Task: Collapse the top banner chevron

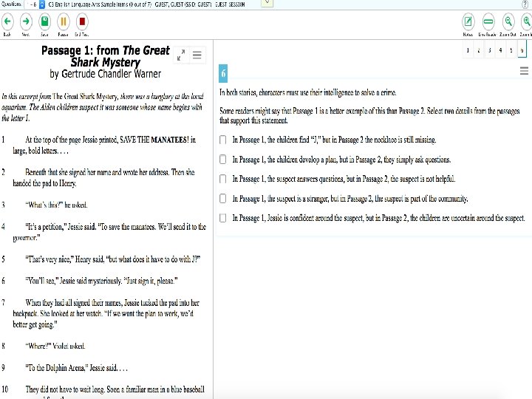Action: [267, 3]
